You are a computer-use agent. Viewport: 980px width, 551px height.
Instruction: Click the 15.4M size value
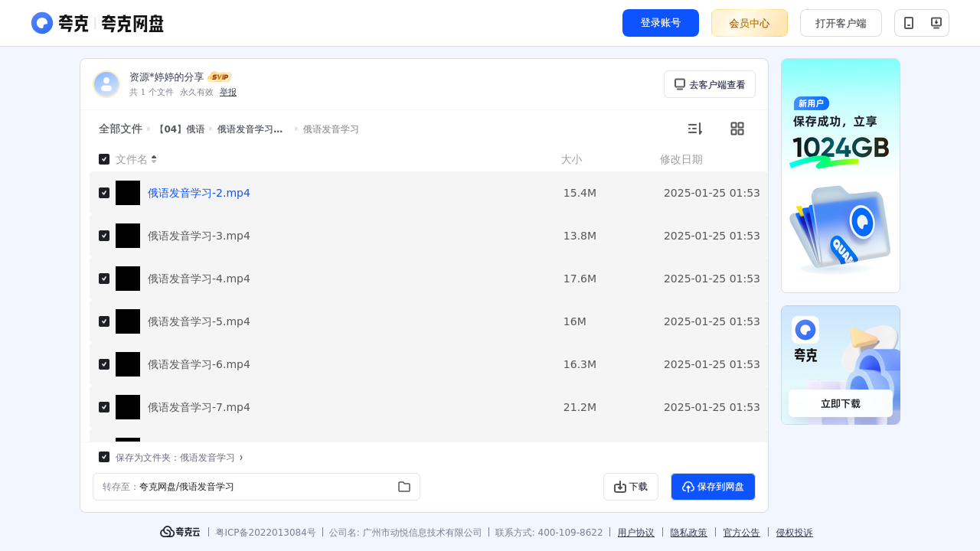(580, 193)
